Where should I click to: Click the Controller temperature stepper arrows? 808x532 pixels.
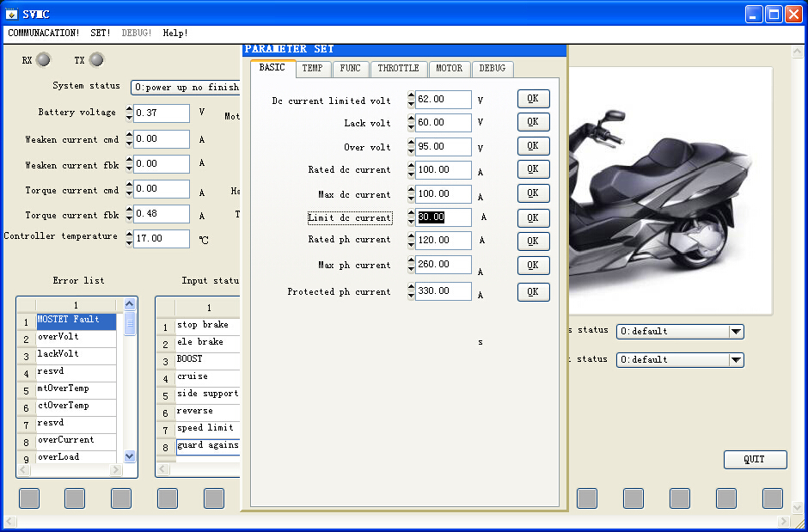129,240
